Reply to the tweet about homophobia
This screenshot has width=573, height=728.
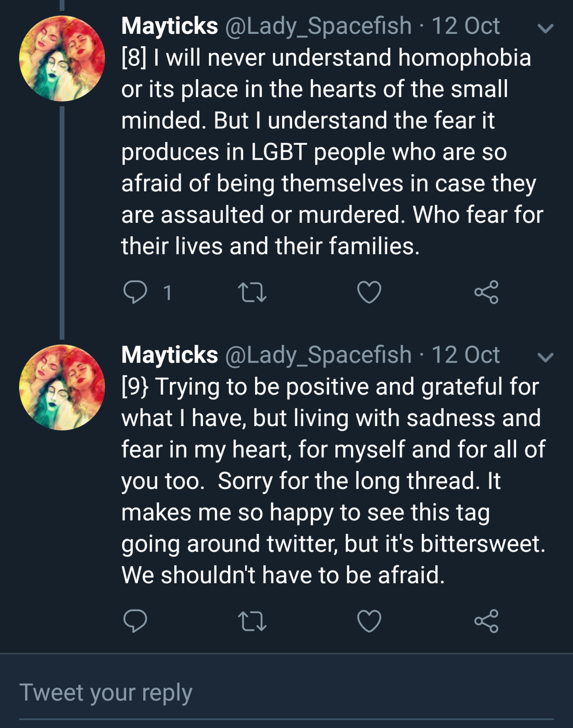coord(135,293)
